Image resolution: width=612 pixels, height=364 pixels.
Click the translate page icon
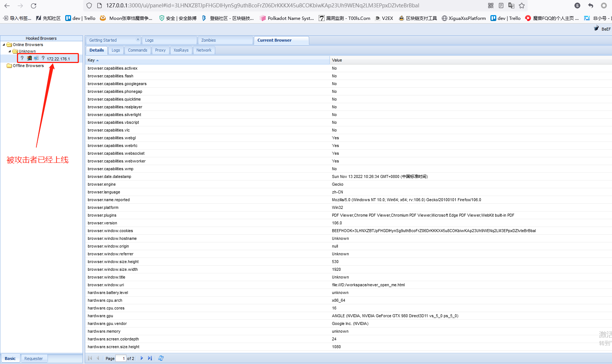(511, 6)
